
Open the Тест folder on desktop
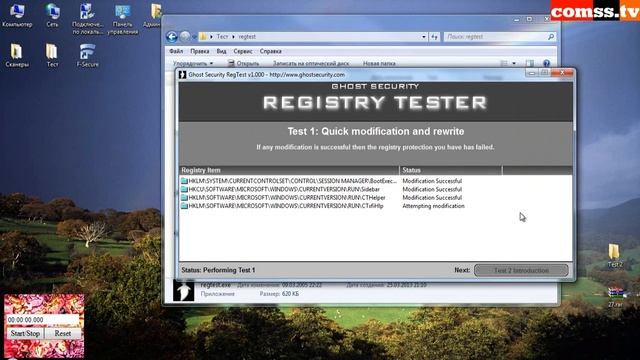(52, 55)
